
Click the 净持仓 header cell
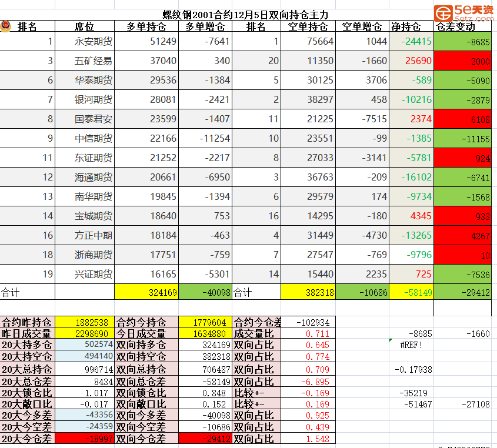click(411, 26)
